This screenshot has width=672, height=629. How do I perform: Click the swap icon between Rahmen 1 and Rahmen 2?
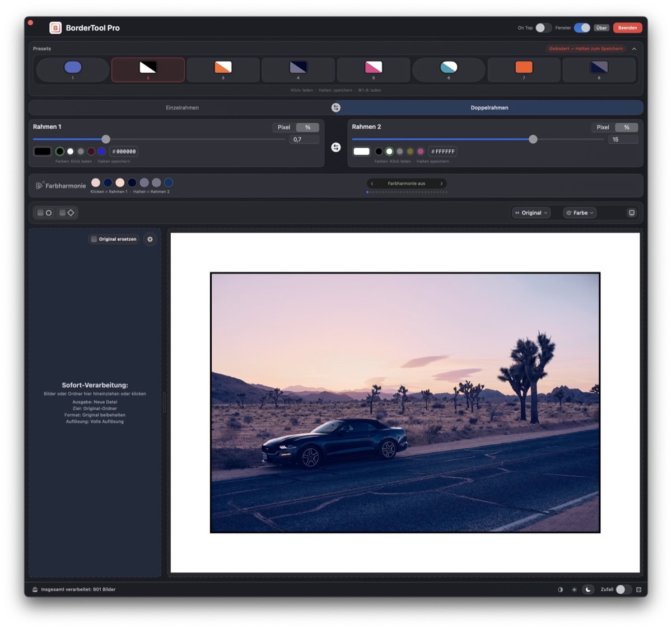336,147
